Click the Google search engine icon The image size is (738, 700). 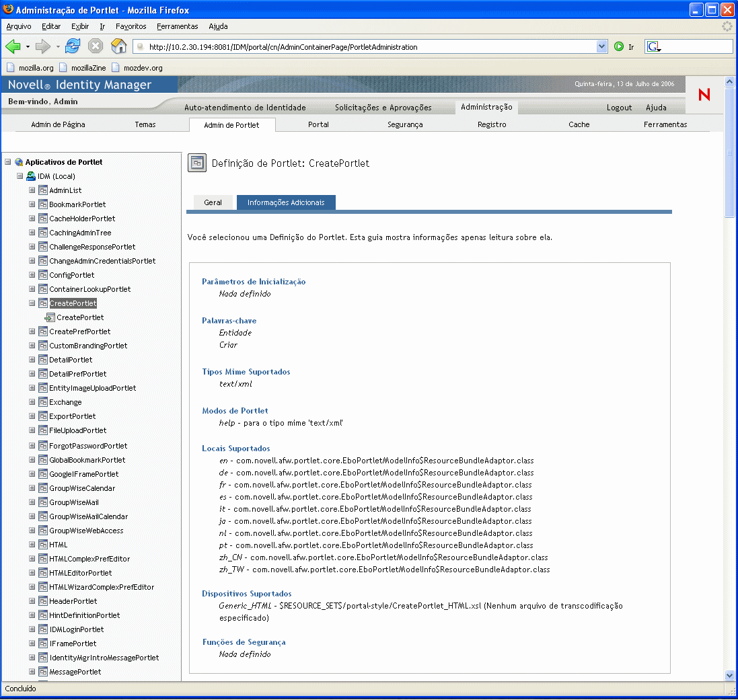pyautogui.click(x=653, y=46)
